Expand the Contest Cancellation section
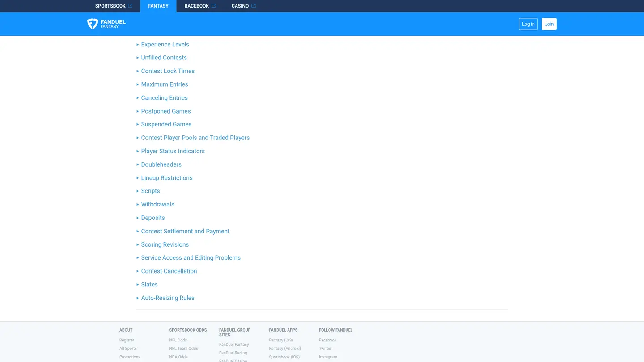Screen dimensions: 644x362 (169, 271)
